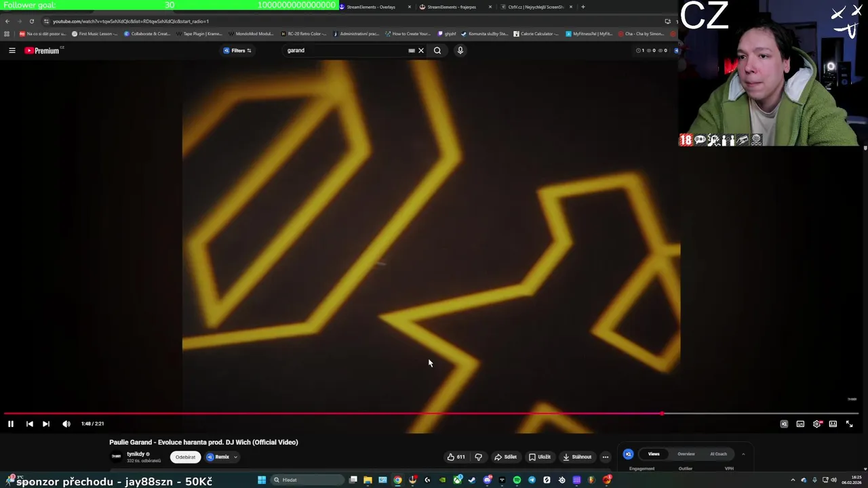Toggle subtitles in the player controls
This screenshot has height=488, width=868.
coord(800,424)
